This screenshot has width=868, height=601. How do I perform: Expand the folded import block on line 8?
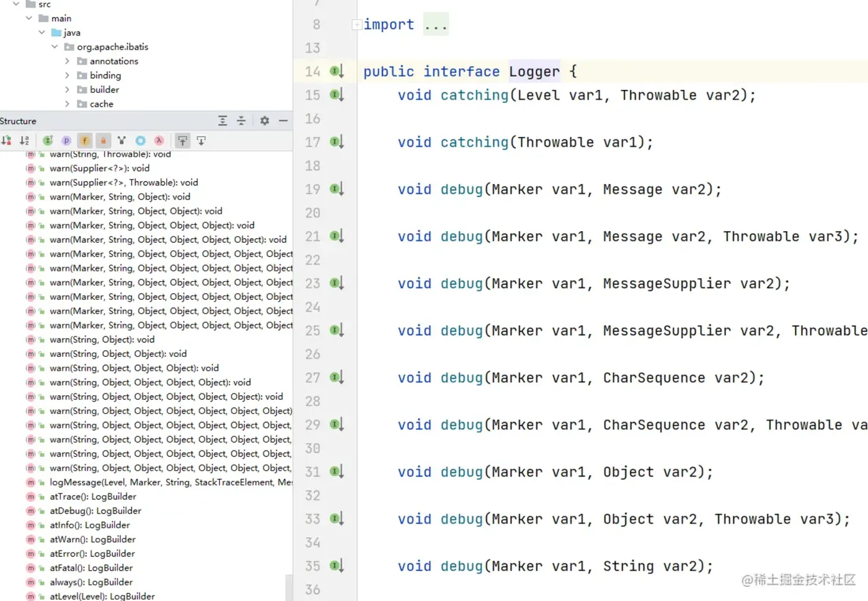(x=356, y=25)
